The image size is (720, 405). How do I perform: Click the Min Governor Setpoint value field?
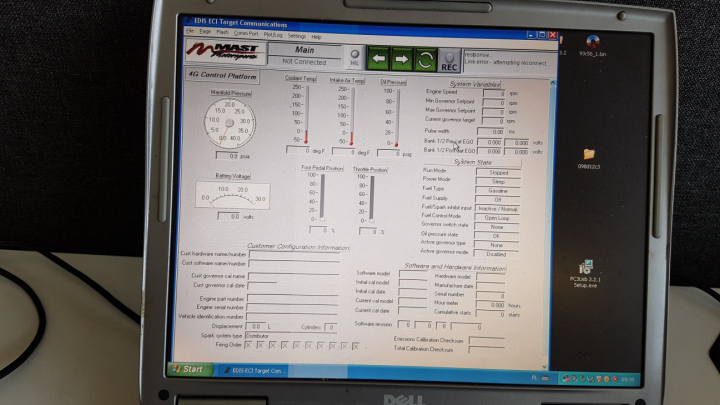tap(494, 102)
